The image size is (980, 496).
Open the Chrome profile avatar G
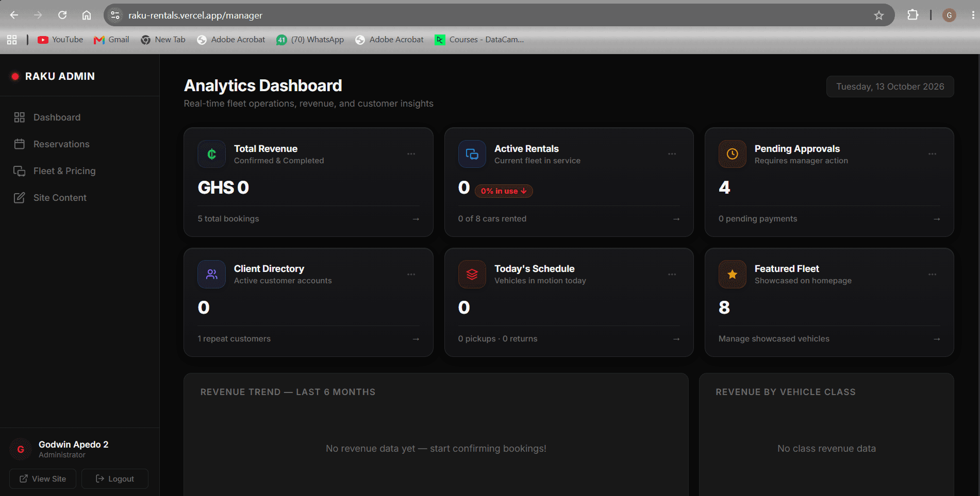click(949, 15)
